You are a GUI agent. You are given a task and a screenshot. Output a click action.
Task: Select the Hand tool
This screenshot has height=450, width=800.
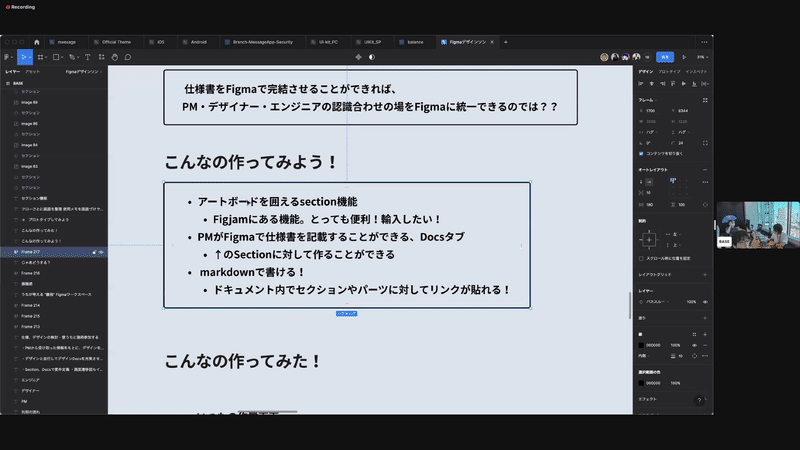(115, 57)
